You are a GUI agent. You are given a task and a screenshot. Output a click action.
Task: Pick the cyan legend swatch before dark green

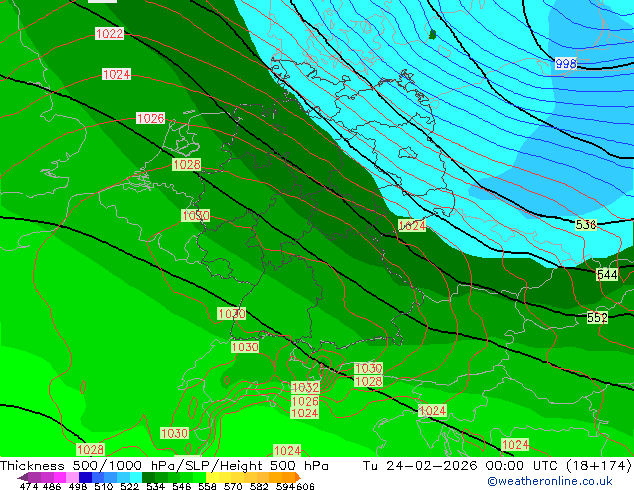coord(136,477)
